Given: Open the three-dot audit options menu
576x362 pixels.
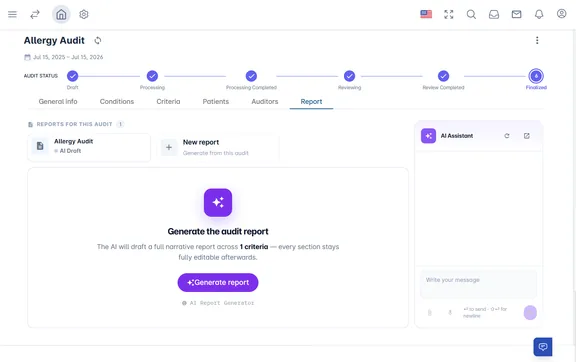Looking at the screenshot, I should click(x=537, y=40).
